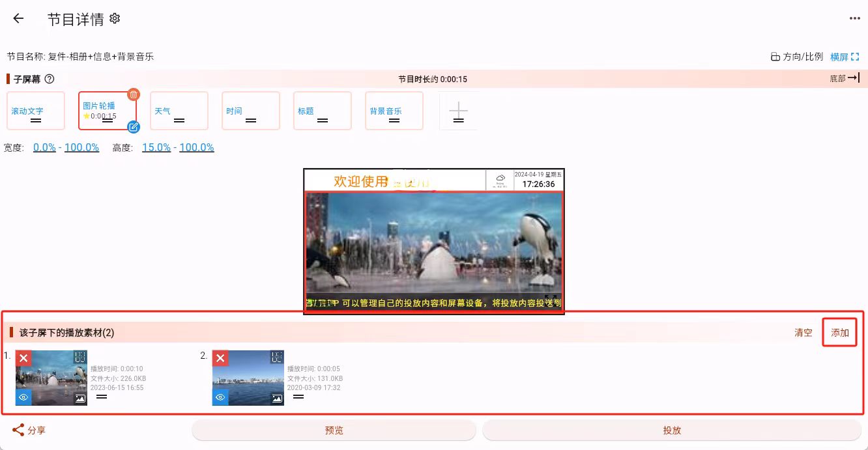Select the 背景音乐 sub-screen tab

(x=394, y=111)
